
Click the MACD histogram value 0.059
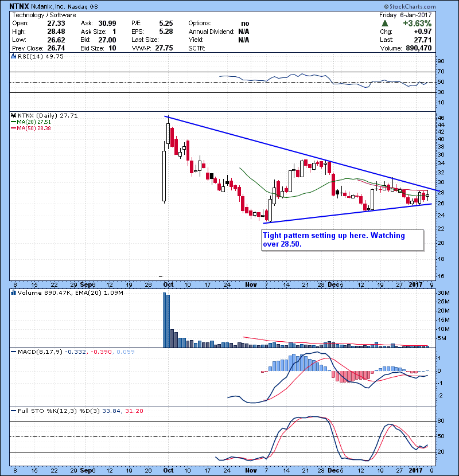[x=126, y=352]
